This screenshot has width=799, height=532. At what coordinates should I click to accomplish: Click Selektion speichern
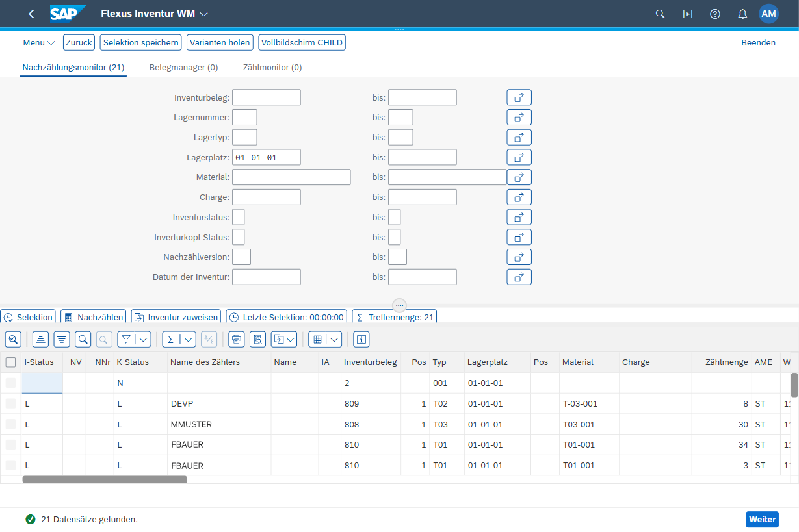141,42
